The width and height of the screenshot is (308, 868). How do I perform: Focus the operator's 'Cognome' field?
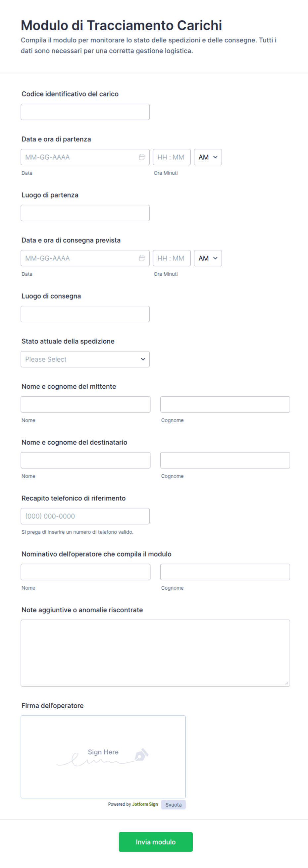(x=225, y=572)
